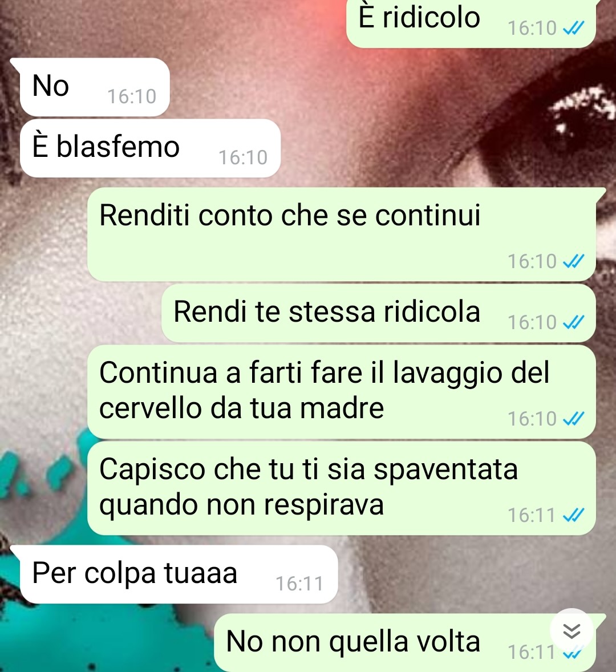Tap the scroll-to-bottom double chevron button
The image size is (616, 672).
coord(572,631)
